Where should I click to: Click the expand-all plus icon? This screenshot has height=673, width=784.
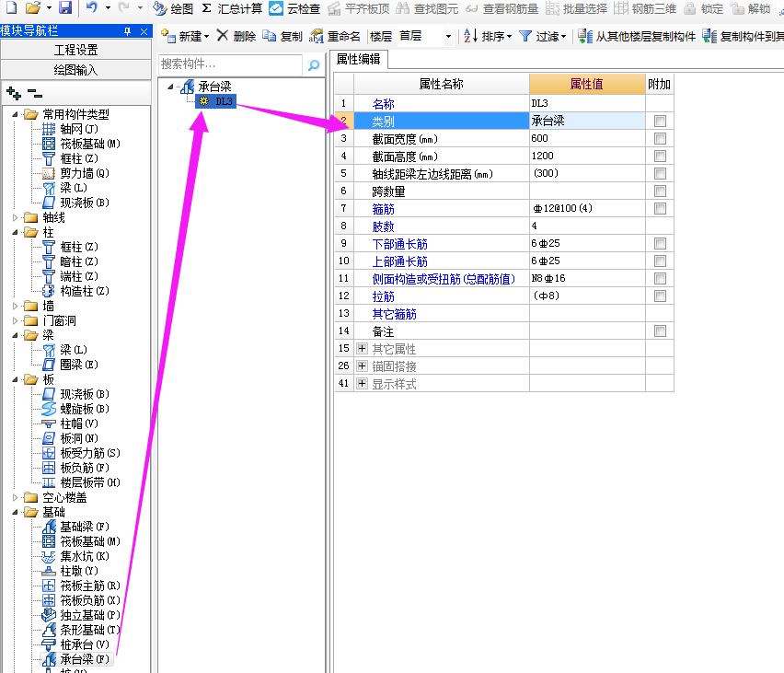point(14,93)
